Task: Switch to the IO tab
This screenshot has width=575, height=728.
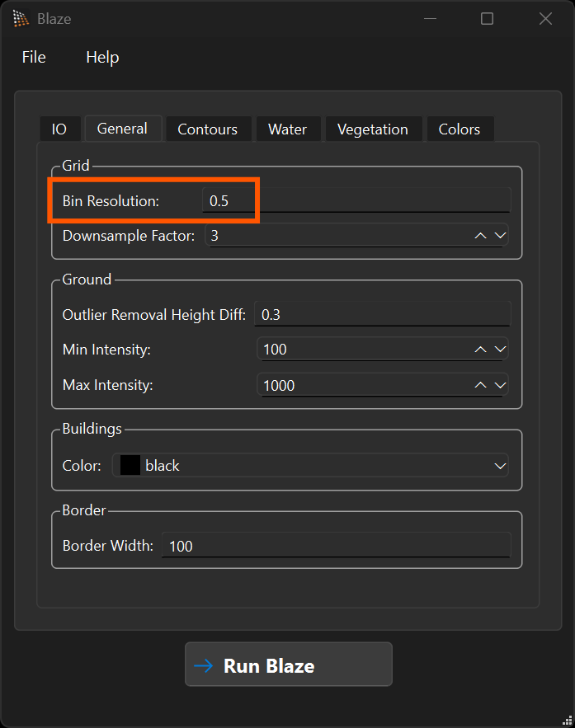Action: point(59,129)
